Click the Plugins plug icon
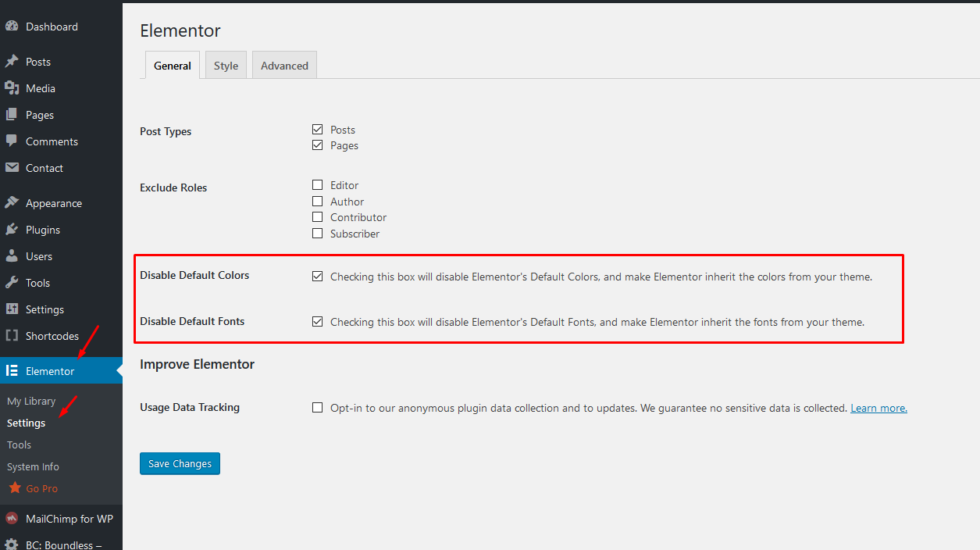The image size is (980, 550). 12,230
